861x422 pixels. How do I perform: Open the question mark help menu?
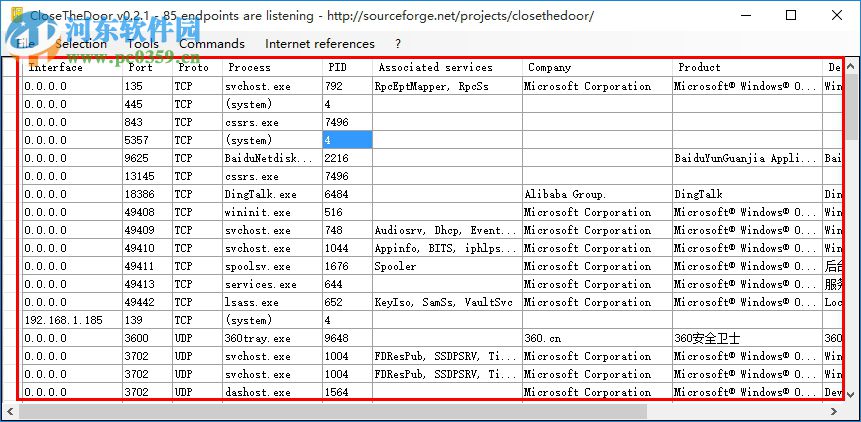[398, 44]
